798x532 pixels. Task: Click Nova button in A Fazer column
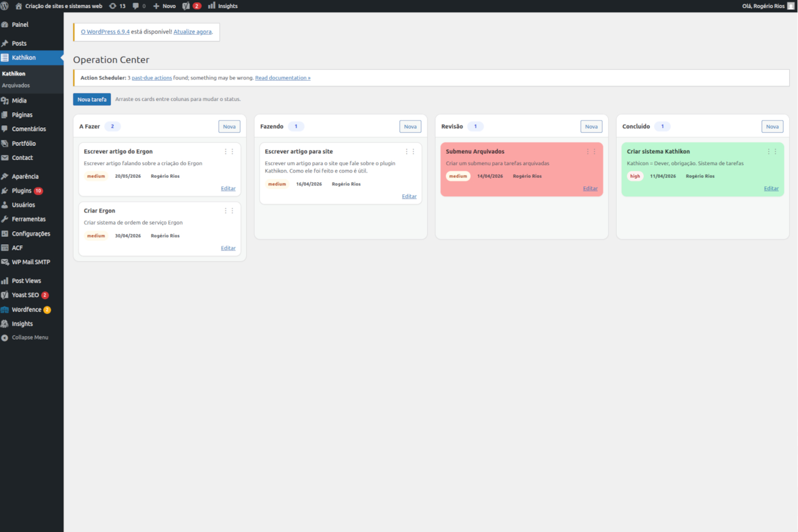click(229, 127)
